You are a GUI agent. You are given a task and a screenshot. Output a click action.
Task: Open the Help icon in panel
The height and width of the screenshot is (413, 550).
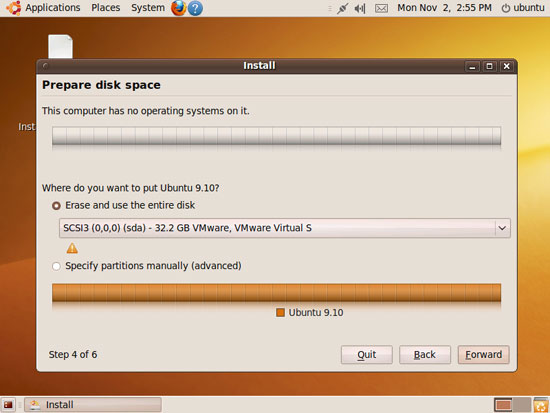pyautogui.click(x=195, y=8)
